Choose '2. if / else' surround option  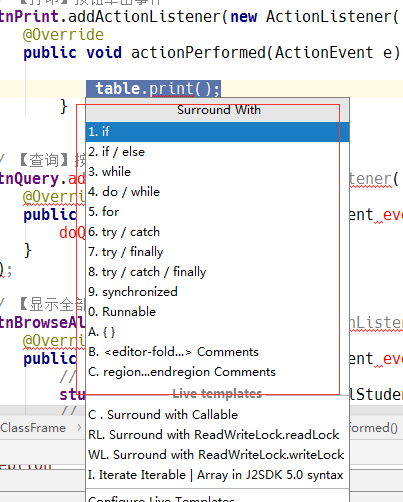pos(217,152)
